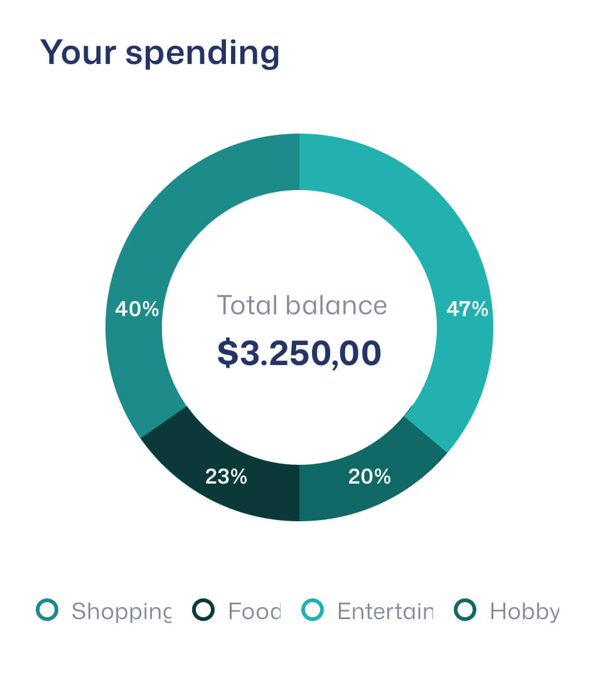The height and width of the screenshot is (700, 595).
Task: Click the 20% percentage label
Action: point(370,477)
